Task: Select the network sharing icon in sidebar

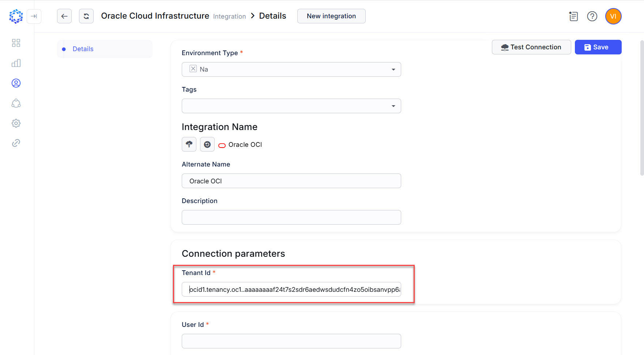Action: (x=16, y=103)
